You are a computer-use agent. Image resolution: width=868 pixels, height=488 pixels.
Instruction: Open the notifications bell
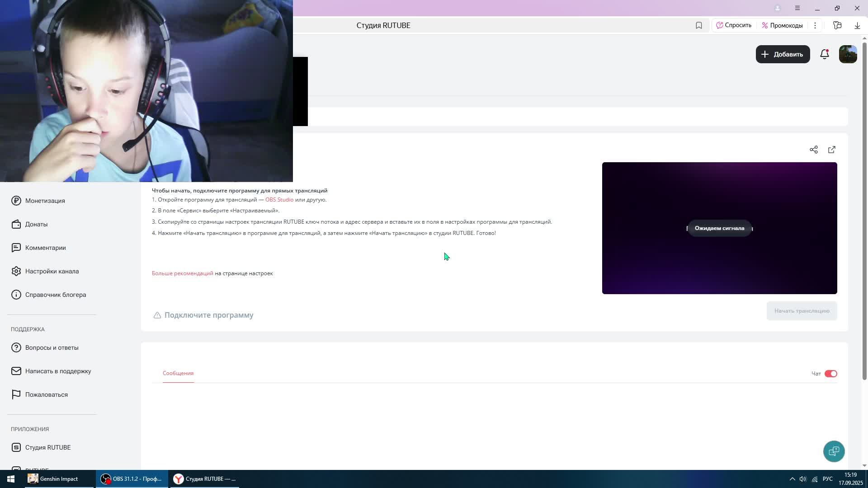point(824,54)
